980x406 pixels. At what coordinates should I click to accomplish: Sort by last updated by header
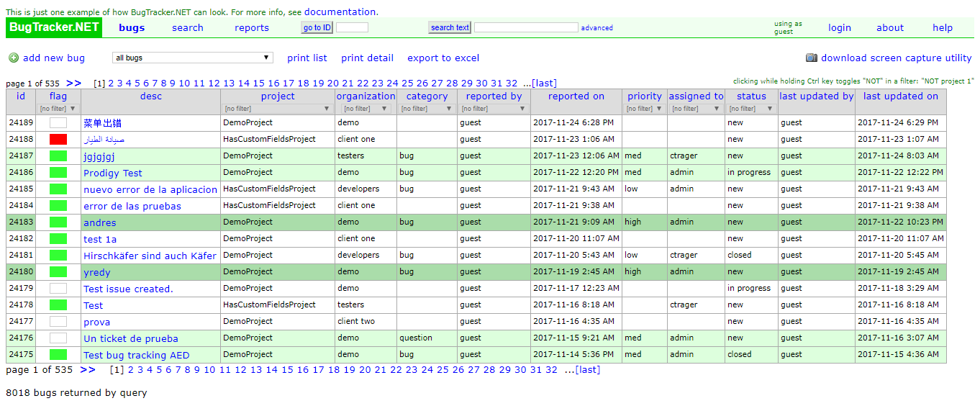[817, 96]
